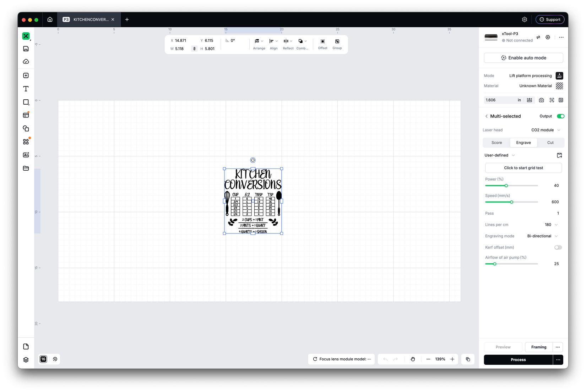Viewport: 586px width, 392px height.
Task: Open the Text tool in sidebar
Action: pyautogui.click(x=26, y=89)
